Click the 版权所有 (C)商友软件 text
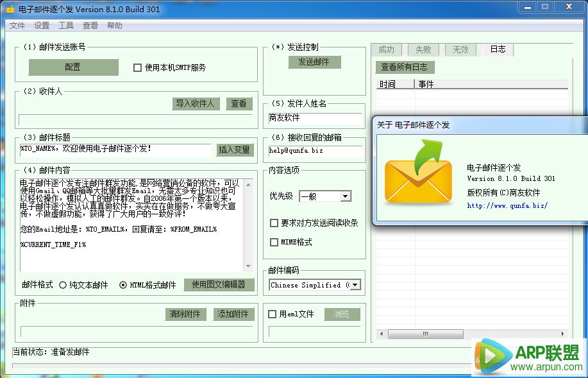Screen dimensions: 588x378 [503, 193]
